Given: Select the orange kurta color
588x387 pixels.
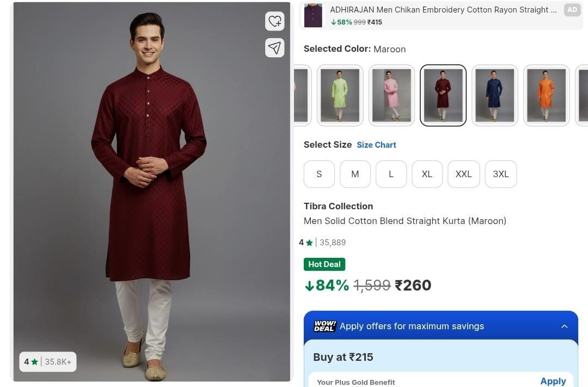Looking at the screenshot, I should tap(546, 95).
